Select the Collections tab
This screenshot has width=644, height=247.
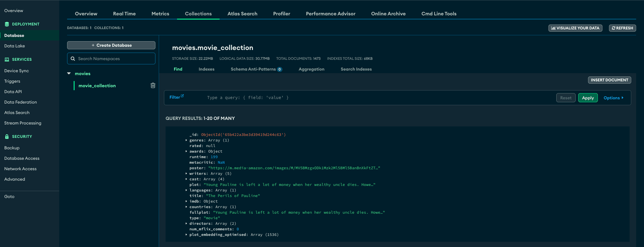tap(198, 14)
